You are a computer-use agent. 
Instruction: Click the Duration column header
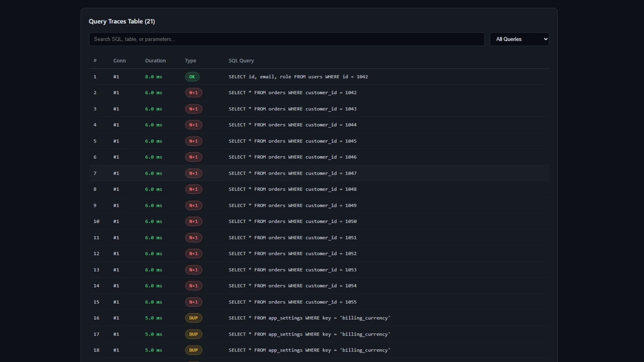[x=155, y=61]
